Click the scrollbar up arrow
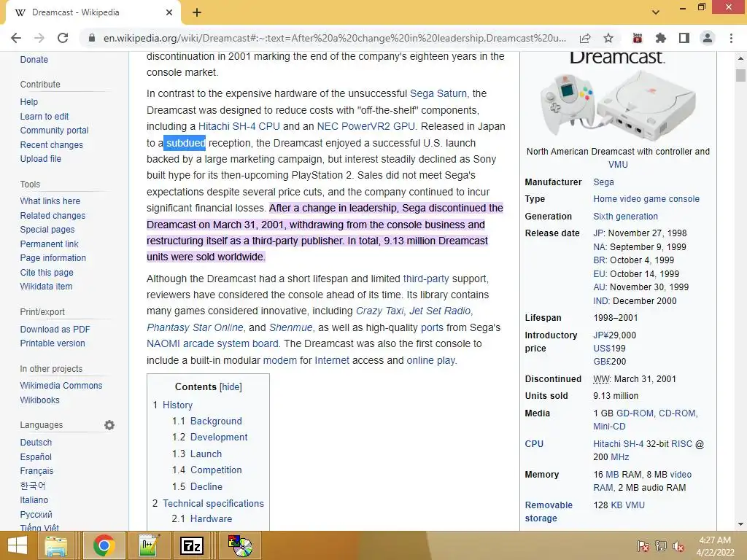 click(740, 58)
